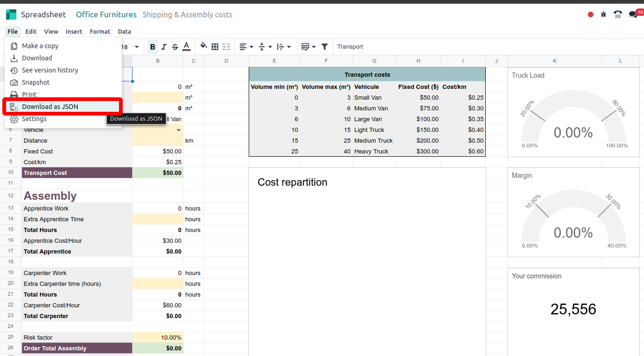Toggle italic formatting
644x356 pixels.
[164, 47]
